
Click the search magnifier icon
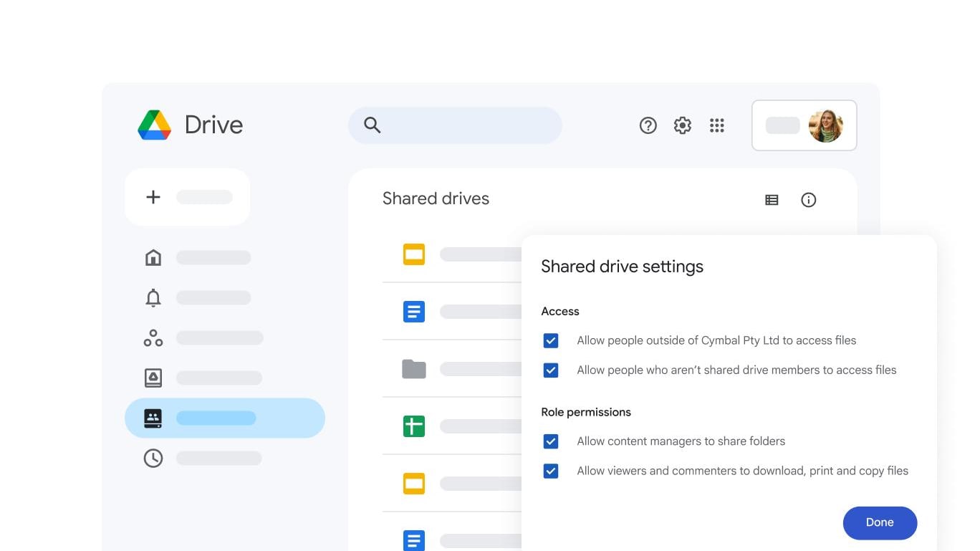click(372, 125)
